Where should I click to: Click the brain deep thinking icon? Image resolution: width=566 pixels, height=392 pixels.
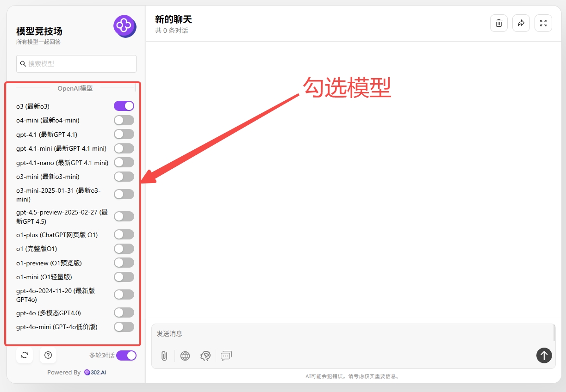click(x=205, y=355)
